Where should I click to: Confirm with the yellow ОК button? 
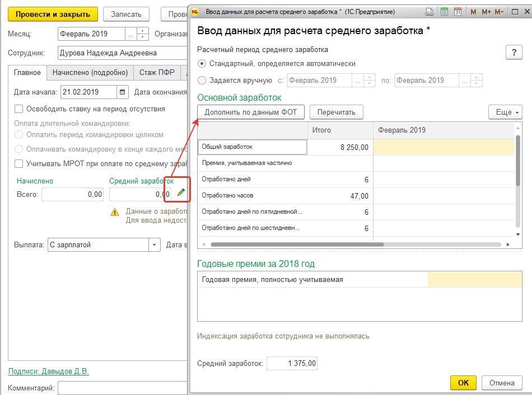463,383
